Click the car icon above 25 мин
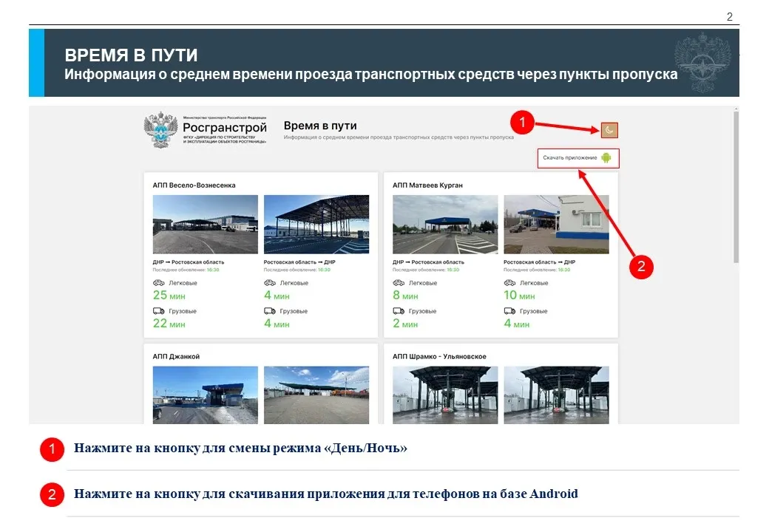 [159, 283]
